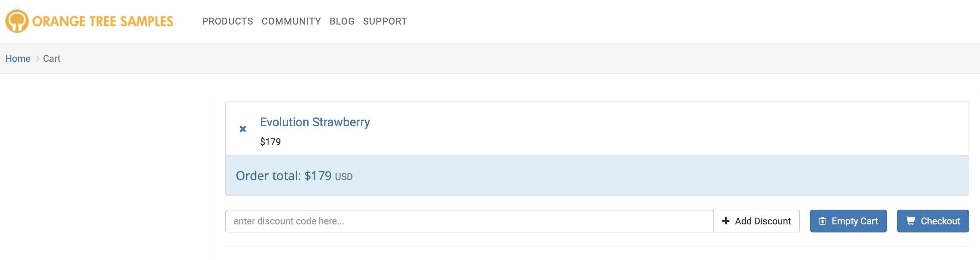Open the COMMUNITY menu
The image size is (980, 260).
pos(291,21)
